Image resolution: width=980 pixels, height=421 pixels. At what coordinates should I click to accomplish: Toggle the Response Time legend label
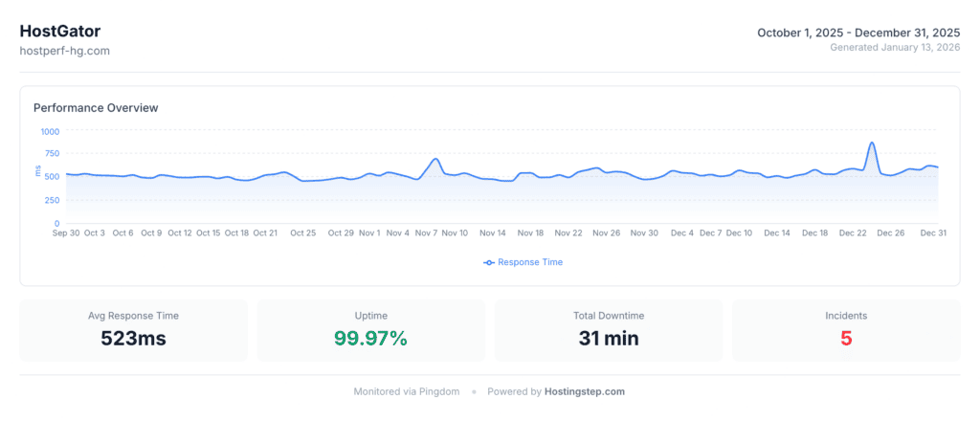530,262
